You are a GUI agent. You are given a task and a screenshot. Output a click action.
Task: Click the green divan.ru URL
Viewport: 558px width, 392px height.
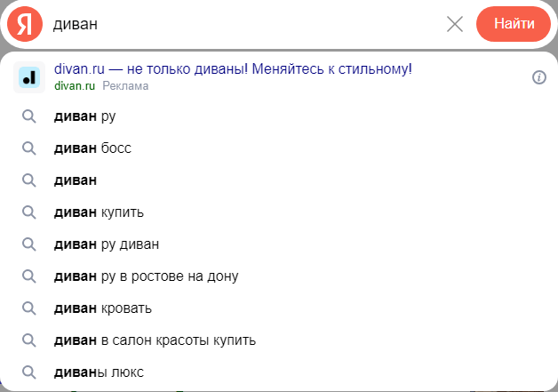click(x=74, y=86)
